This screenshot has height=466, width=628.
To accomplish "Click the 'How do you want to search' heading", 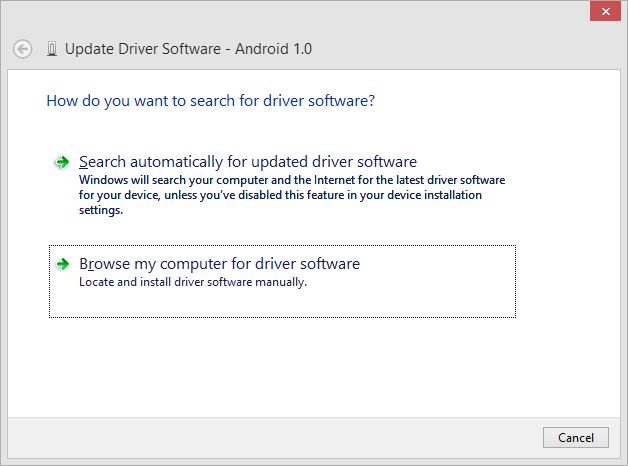I will 211,101.
